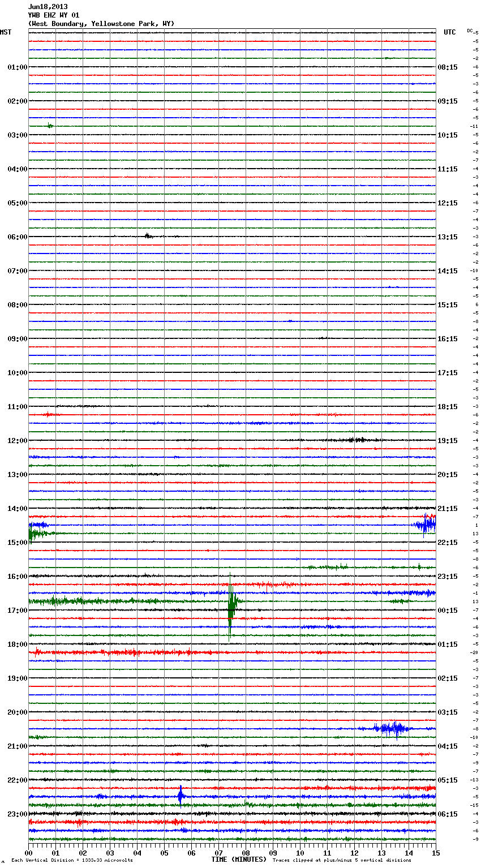481x868 pixels.
Task: Click "Each Vertical Division = 1333.33 microvolts" note
Action: [x=72, y=861]
